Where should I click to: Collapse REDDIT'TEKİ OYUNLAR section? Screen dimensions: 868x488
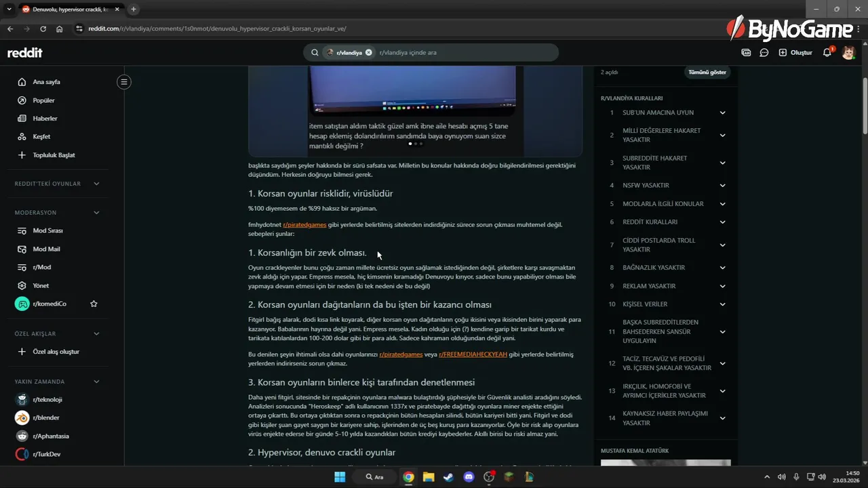(96, 184)
